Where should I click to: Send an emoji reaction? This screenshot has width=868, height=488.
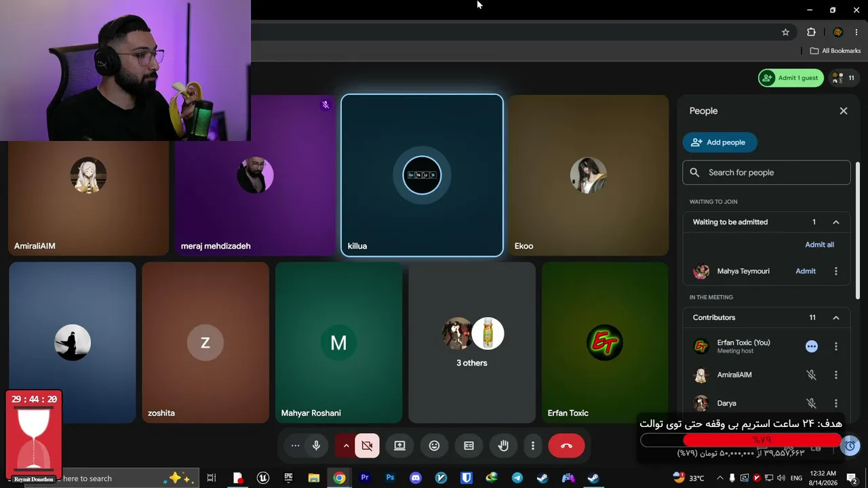435,446
